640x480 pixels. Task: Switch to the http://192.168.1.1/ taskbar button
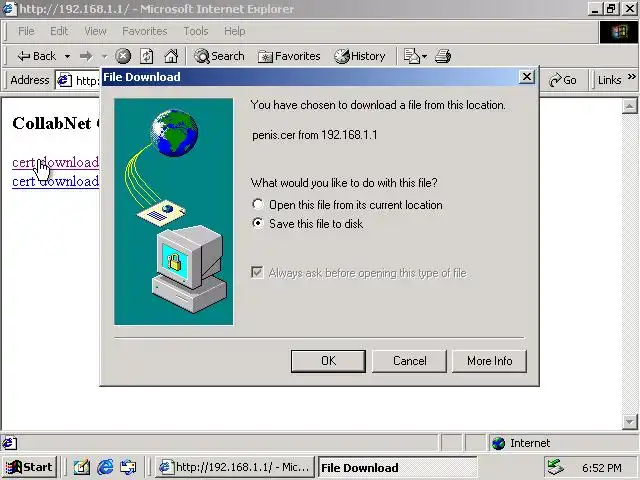click(234, 467)
